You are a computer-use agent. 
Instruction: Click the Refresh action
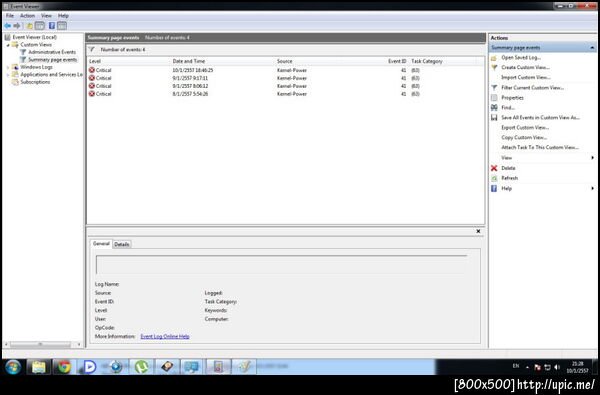tap(509, 178)
